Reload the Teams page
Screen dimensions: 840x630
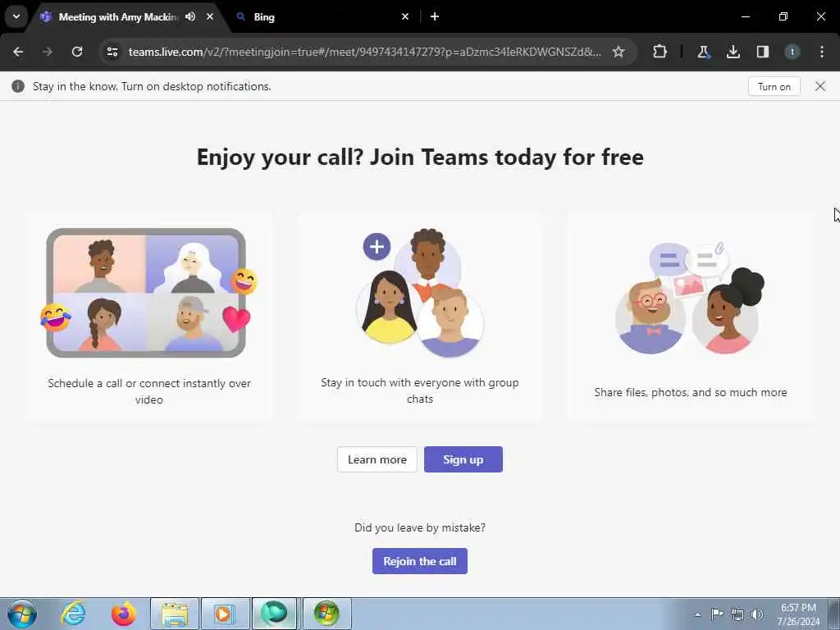point(77,52)
